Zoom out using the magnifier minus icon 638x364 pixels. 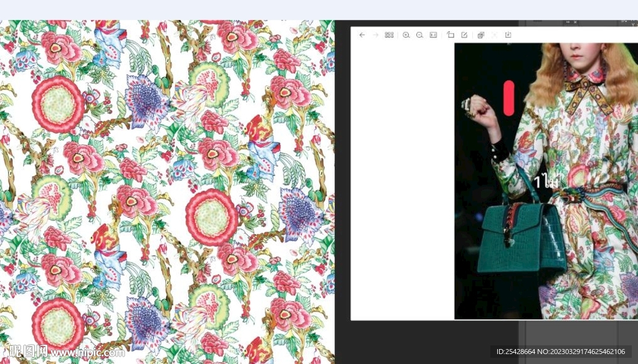[x=419, y=35]
